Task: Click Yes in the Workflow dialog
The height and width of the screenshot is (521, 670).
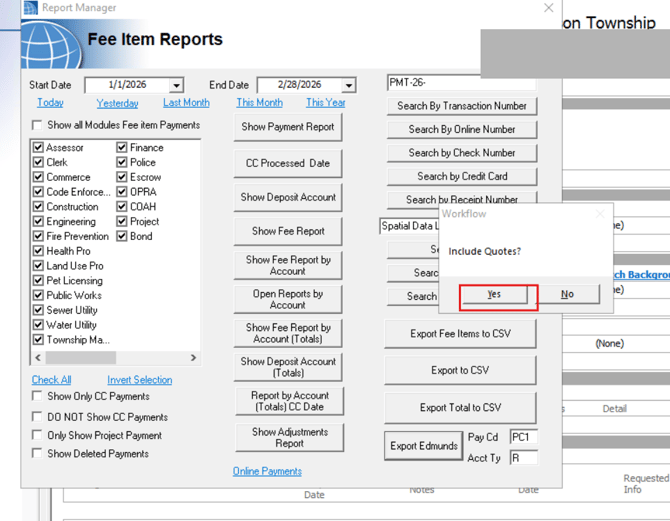Action: click(494, 294)
